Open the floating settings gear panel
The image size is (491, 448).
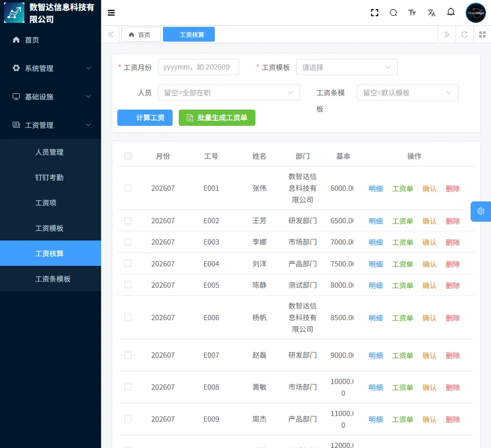click(481, 211)
